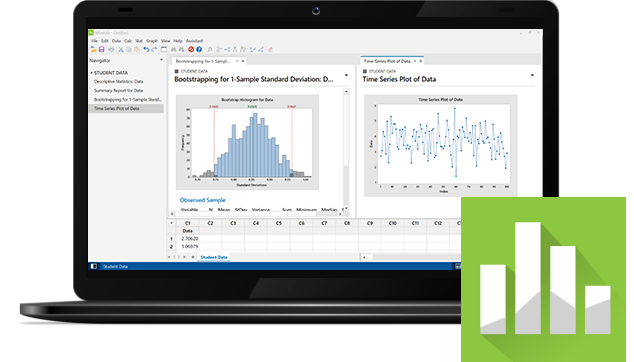Viewport: 634px width, 362px height.
Task: Click the red Cancel icon in toolbar
Action: [191, 49]
